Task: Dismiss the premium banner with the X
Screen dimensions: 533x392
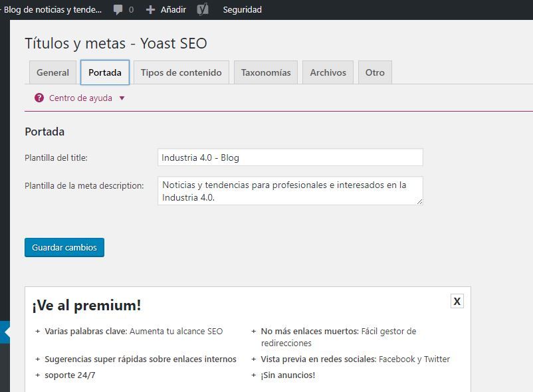Action: click(457, 301)
